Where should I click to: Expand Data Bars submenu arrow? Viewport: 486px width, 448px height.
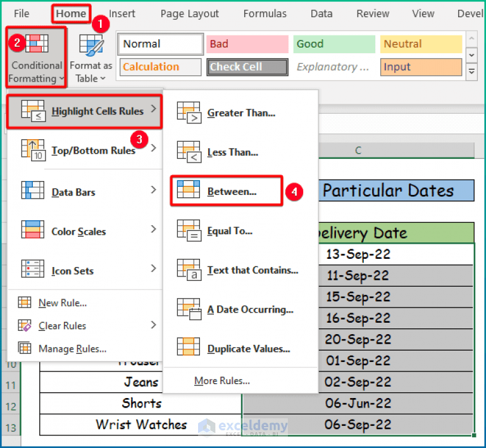tap(153, 190)
